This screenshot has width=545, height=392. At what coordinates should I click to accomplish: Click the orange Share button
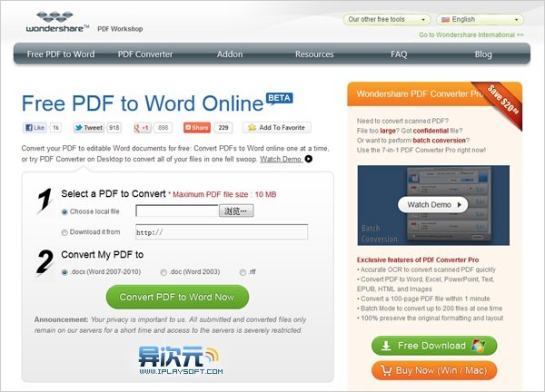197,128
